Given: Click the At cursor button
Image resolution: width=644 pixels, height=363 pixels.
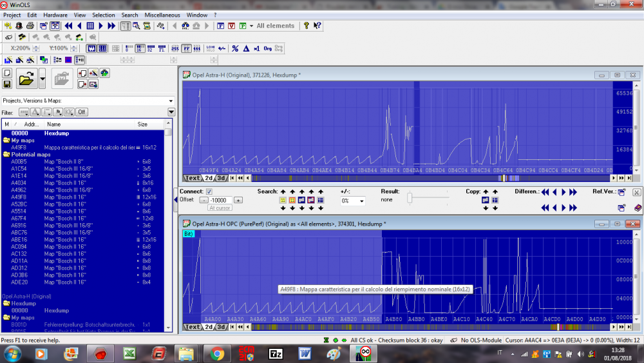Looking at the screenshot, I should pyautogui.click(x=220, y=208).
